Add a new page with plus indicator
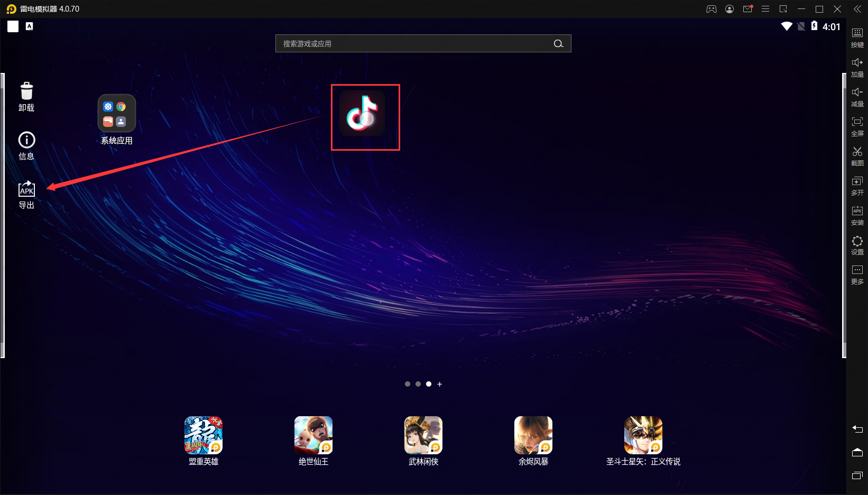868x495 pixels. 439,384
